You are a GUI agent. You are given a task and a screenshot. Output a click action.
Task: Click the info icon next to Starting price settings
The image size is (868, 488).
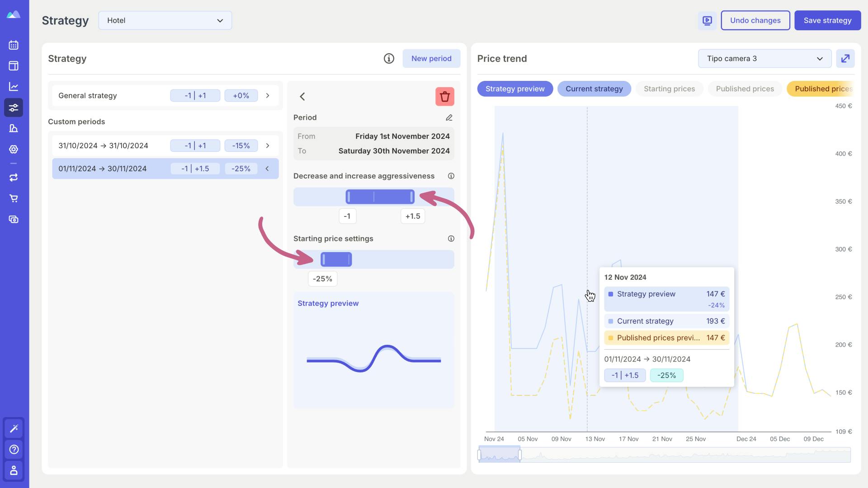click(451, 239)
